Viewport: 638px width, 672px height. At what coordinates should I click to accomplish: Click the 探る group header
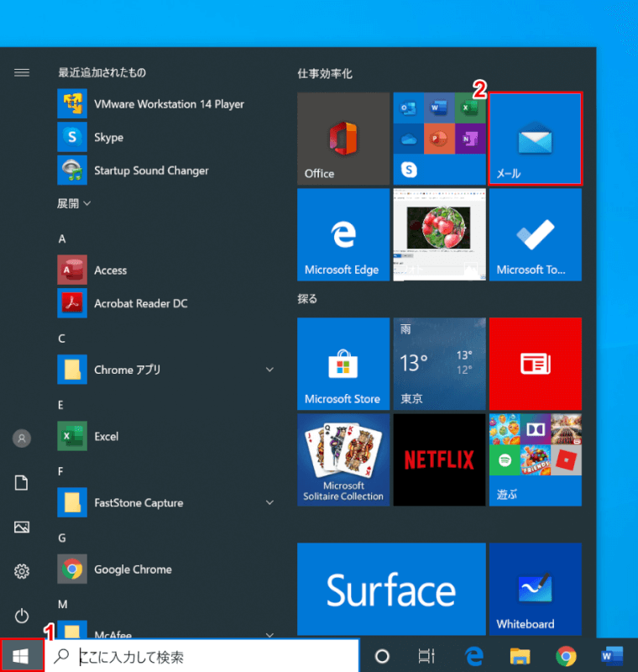307,299
